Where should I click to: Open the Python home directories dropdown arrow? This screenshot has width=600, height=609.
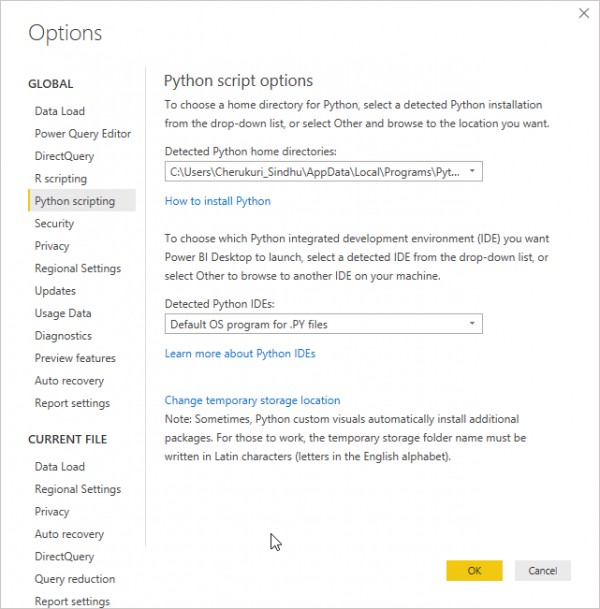click(472, 171)
